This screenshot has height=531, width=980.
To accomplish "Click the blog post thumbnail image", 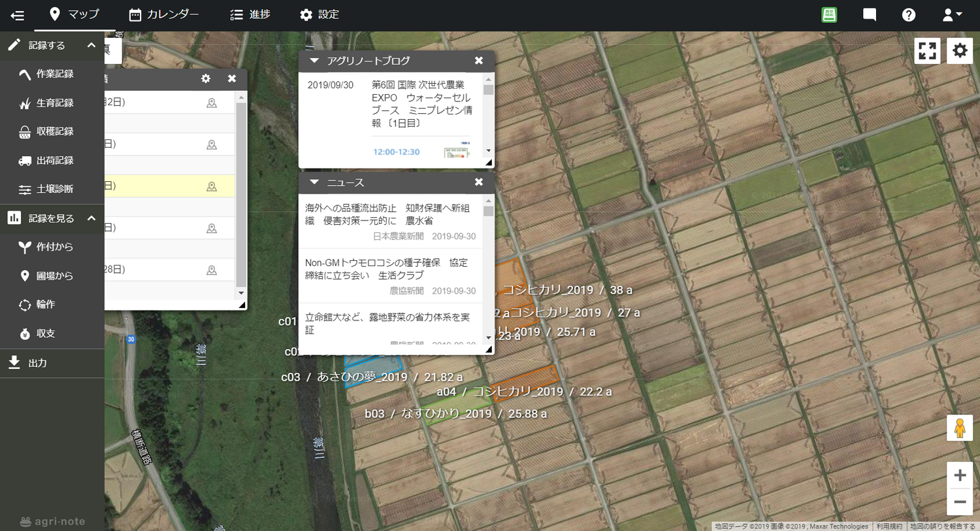I will (457, 149).
